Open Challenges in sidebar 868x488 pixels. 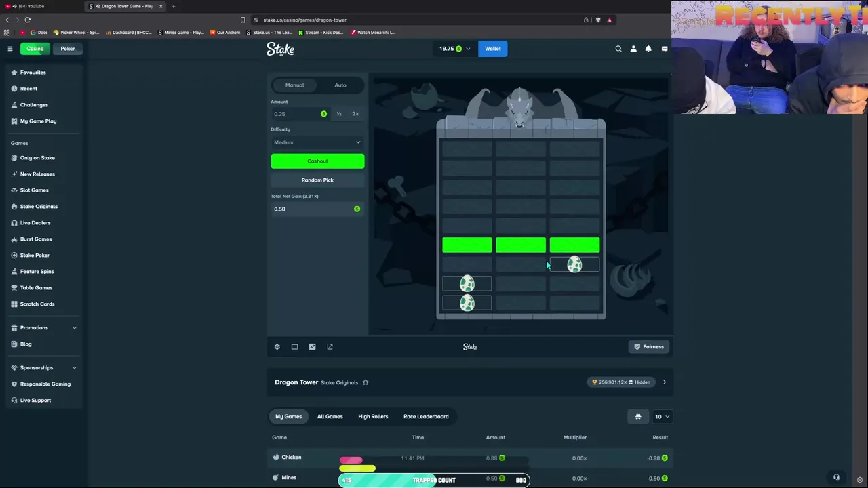point(34,105)
